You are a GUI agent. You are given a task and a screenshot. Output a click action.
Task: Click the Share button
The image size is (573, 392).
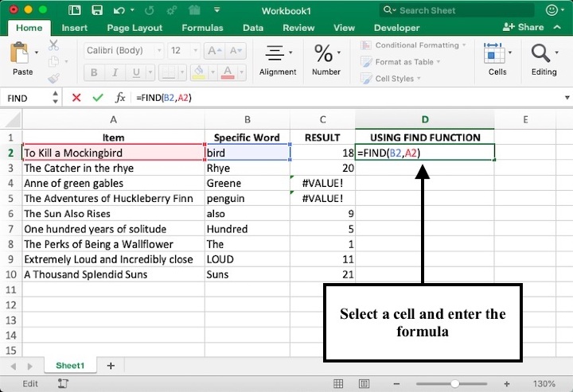523,27
